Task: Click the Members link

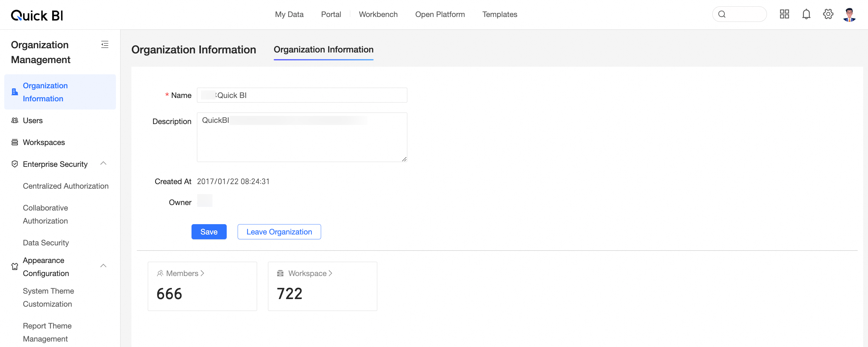Action: [x=182, y=273]
